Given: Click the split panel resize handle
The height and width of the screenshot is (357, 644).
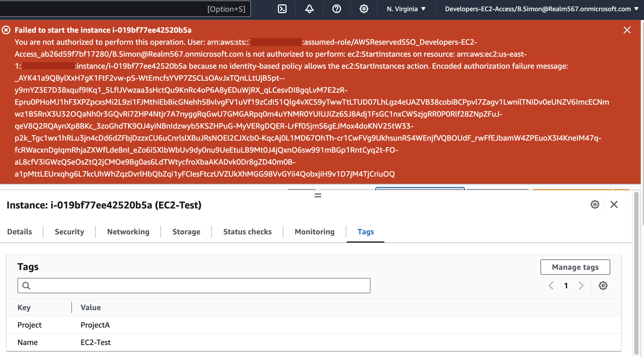Looking at the screenshot, I should coord(318,195).
